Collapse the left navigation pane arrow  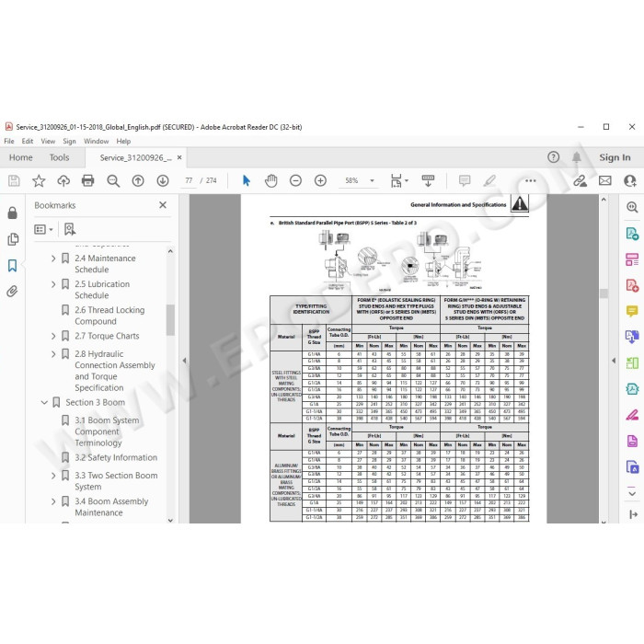pyautogui.click(x=184, y=361)
